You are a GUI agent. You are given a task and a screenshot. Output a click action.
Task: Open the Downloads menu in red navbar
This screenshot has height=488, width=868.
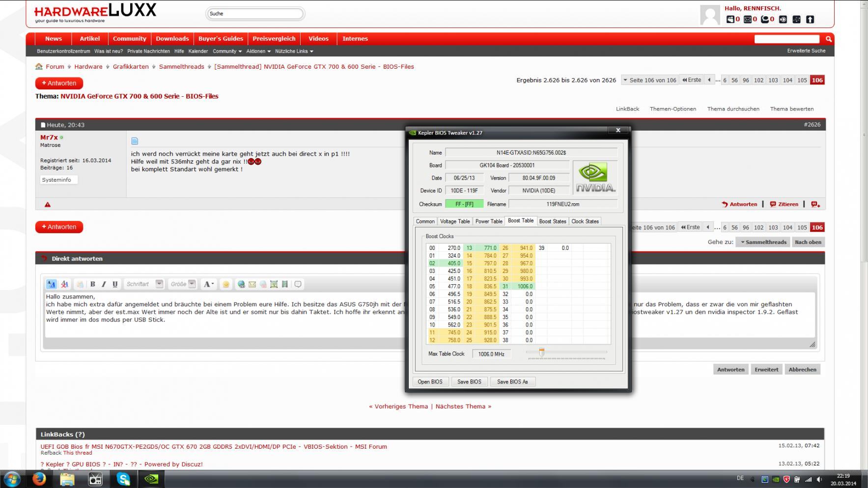[x=172, y=39]
